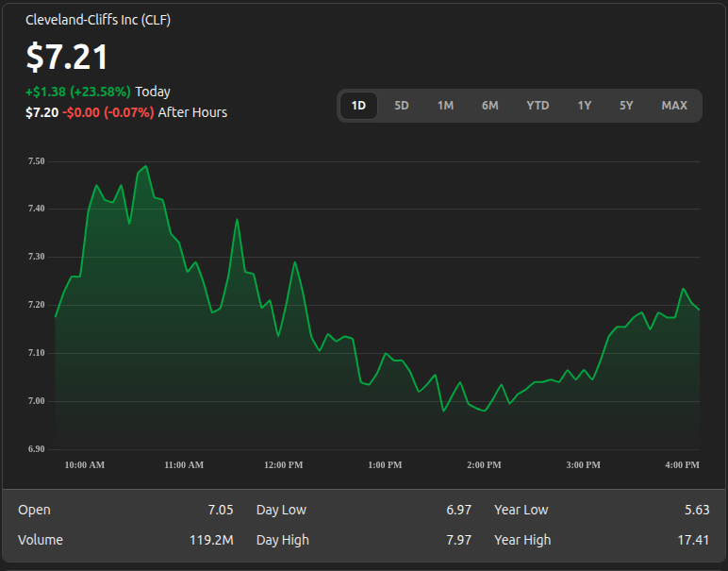Click the 7.20 y-axis label
The width and height of the screenshot is (728, 571).
click(36, 305)
